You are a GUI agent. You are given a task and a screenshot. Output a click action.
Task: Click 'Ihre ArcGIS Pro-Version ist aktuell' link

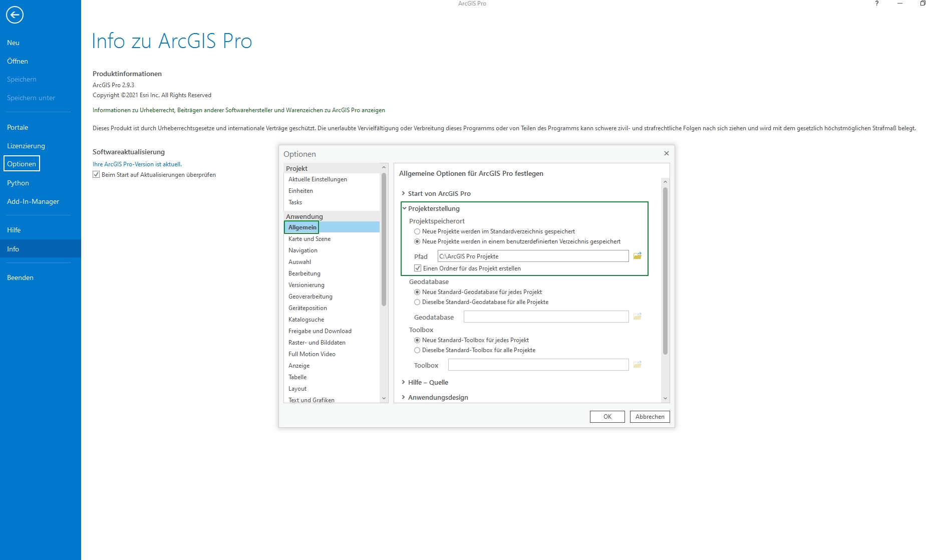point(137,164)
